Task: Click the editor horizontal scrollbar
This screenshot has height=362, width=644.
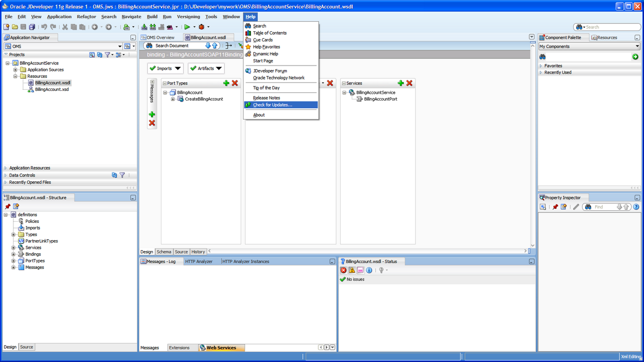Action: pos(367,251)
